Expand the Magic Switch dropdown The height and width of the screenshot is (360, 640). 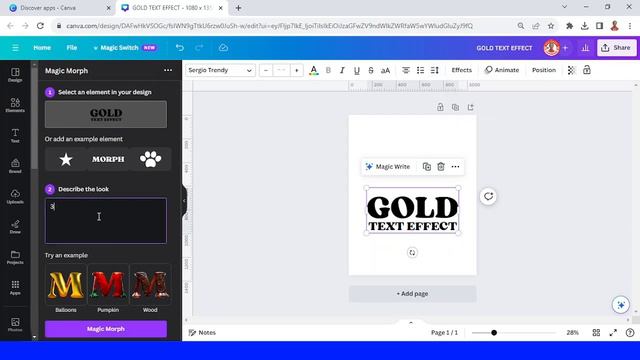coord(124,48)
